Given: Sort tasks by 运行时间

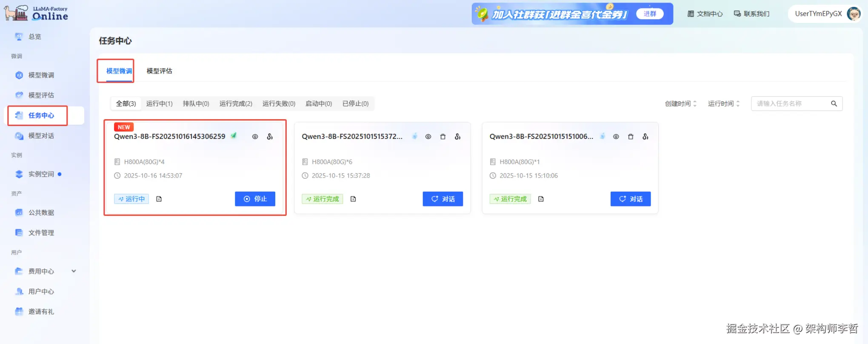Looking at the screenshot, I should click(x=724, y=103).
